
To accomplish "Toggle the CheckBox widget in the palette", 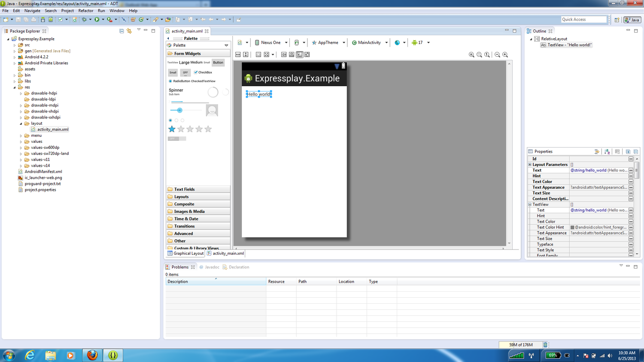I will 203,72.
